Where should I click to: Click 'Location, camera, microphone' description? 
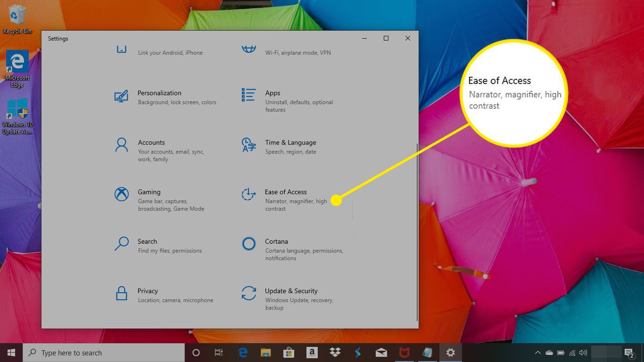coord(175,300)
